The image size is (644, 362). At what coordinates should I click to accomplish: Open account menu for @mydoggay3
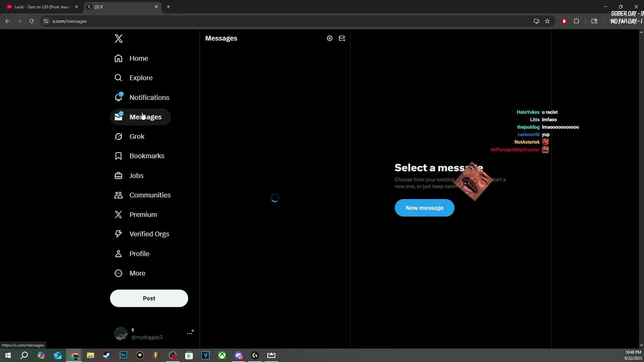[x=190, y=333]
